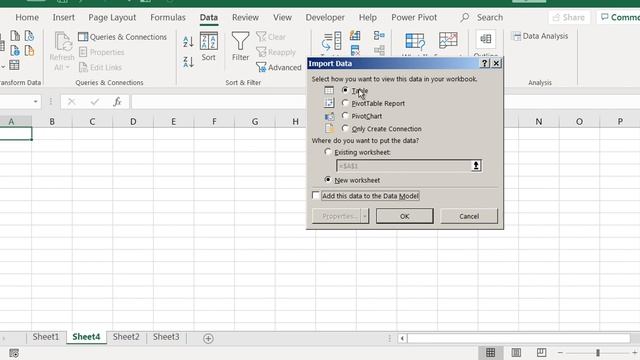This screenshot has width=640, height=360.
Task: Select Only Create Connection option
Action: (x=345, y=128)
